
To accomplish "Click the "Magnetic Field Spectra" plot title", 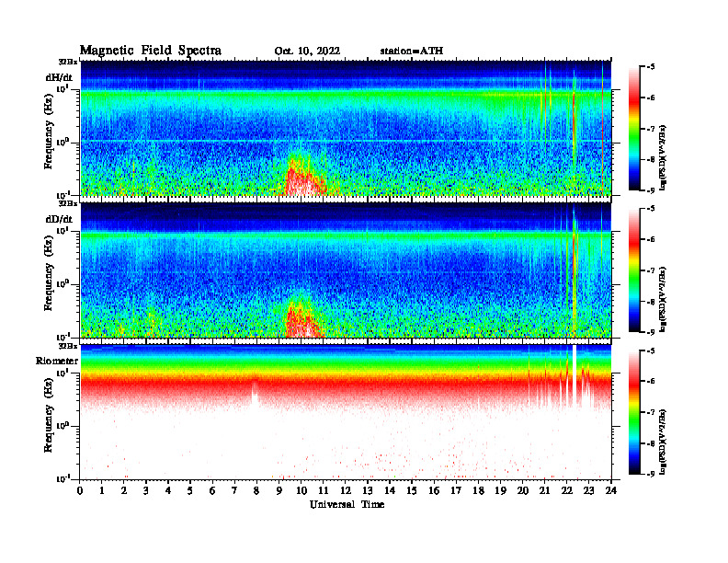I will 151,51.
